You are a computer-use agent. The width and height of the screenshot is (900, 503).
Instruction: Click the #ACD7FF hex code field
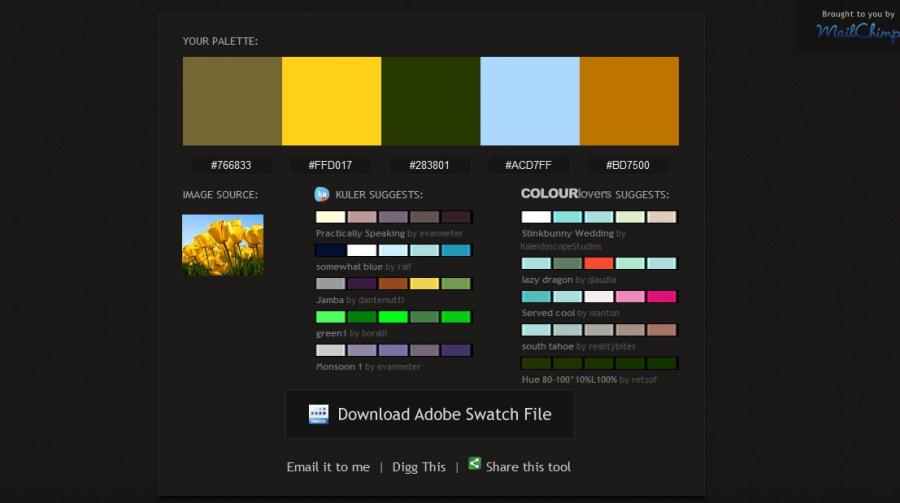pyautogui.click(x=530, y=165)
